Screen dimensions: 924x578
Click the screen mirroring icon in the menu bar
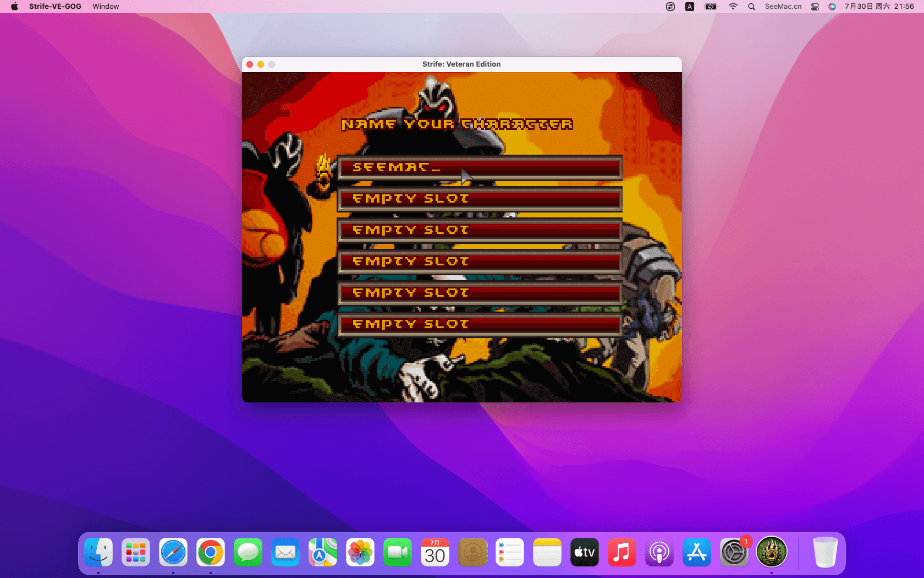coord(670,7)
